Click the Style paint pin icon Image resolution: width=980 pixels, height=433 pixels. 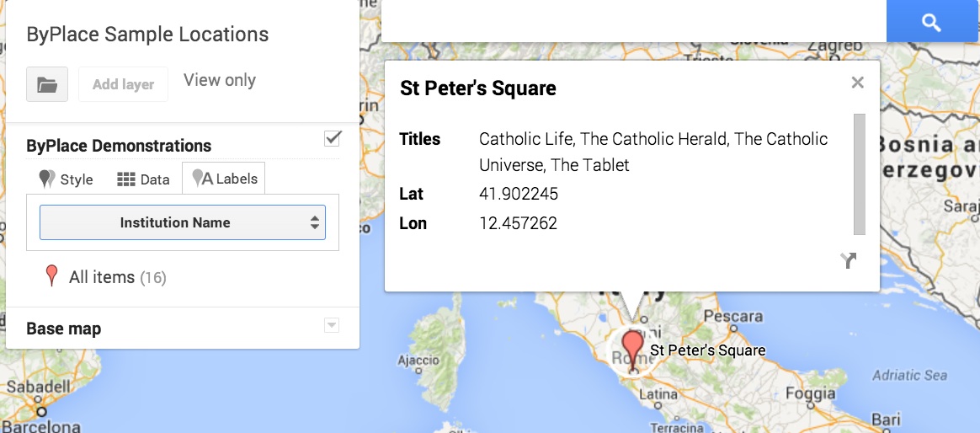47,179
